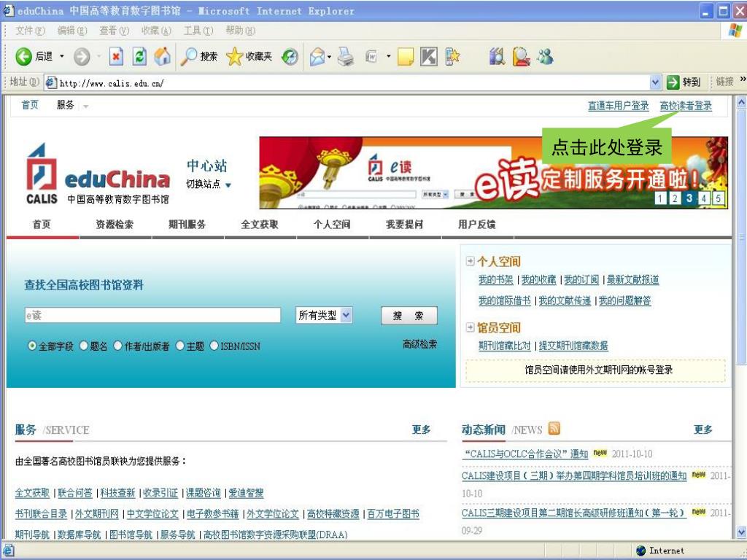This screenshot has height=560, width=747.
Task: Switch to the 期刊服务 tab
Action: click(187, 225)
